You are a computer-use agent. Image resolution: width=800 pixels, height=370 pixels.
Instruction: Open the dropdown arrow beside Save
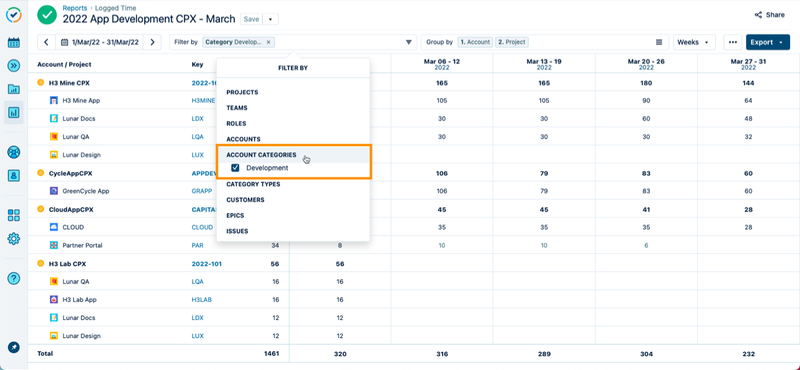tap(270, 19)
